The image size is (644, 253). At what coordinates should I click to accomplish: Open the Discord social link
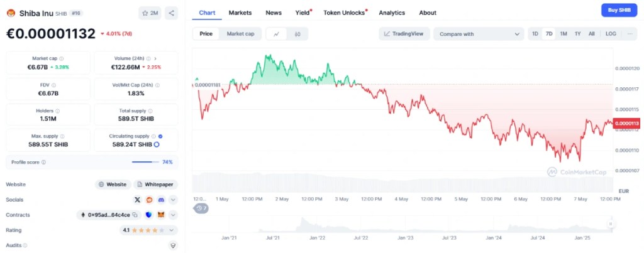click(161, 200)
